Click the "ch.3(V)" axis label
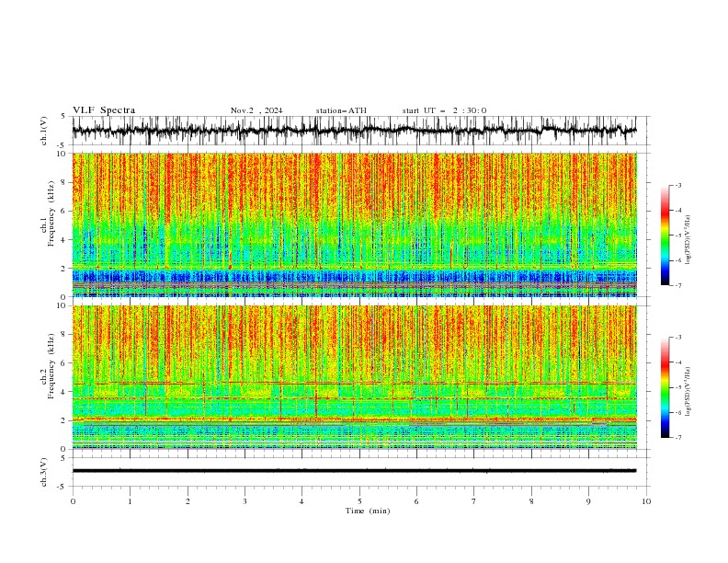This screenshot has width=728, height=563. point(44,472)
